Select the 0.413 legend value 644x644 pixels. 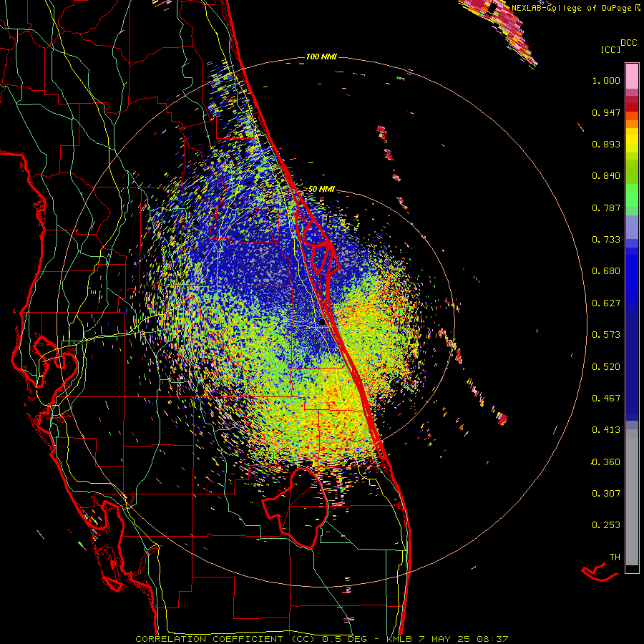click(x=606, y=430)
